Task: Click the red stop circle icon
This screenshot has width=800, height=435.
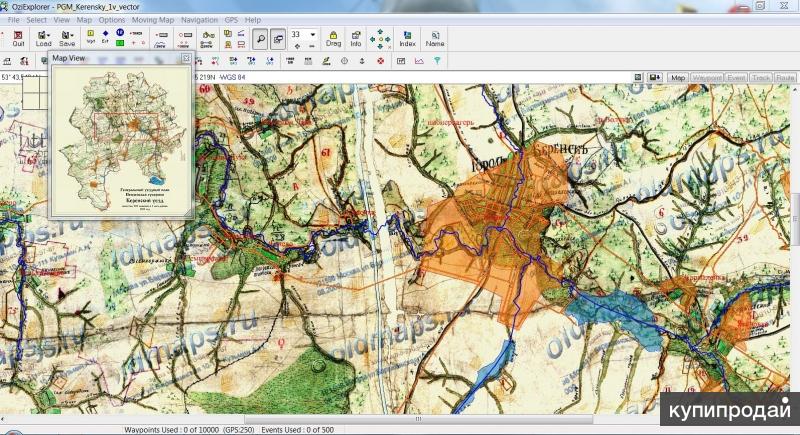Action: (380, 61)
